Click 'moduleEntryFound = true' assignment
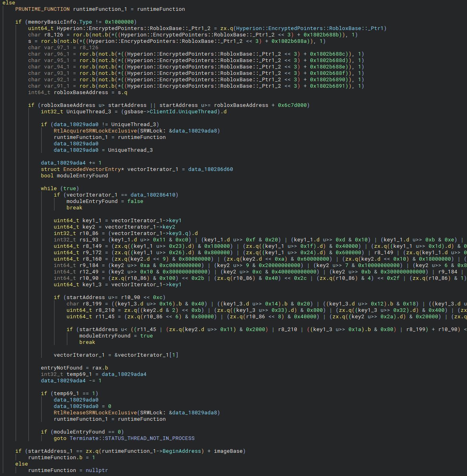Viewport: 467px width, 476px height. [x=116, y=336]
